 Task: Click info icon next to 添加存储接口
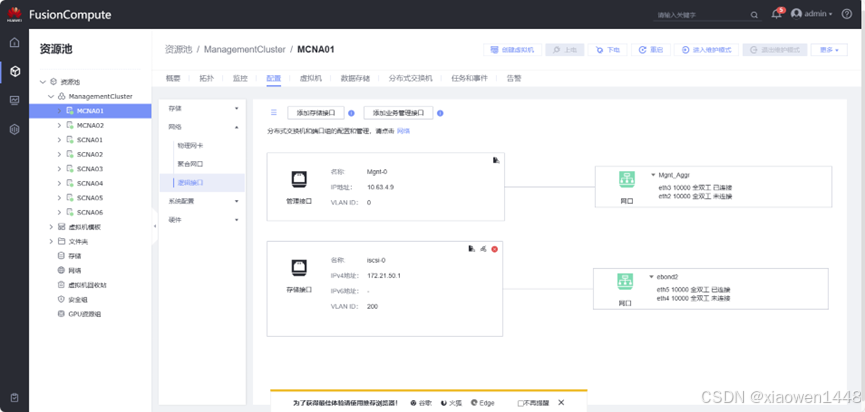(x=351, y=113)
